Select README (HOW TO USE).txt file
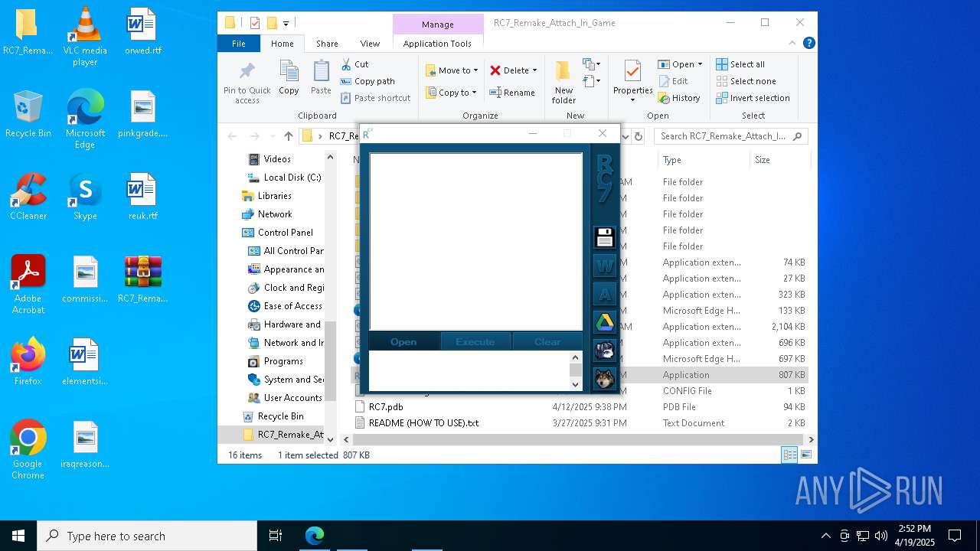The image size is (980, 551). click(x=423, y=423)
